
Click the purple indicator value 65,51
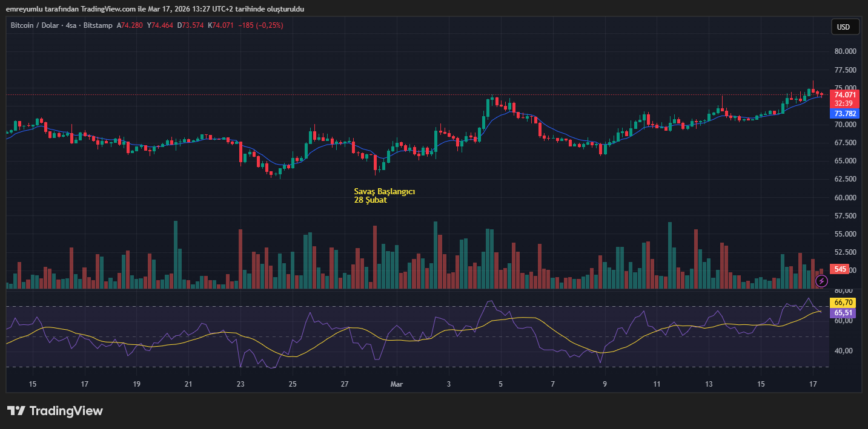(x=843, y=312)
